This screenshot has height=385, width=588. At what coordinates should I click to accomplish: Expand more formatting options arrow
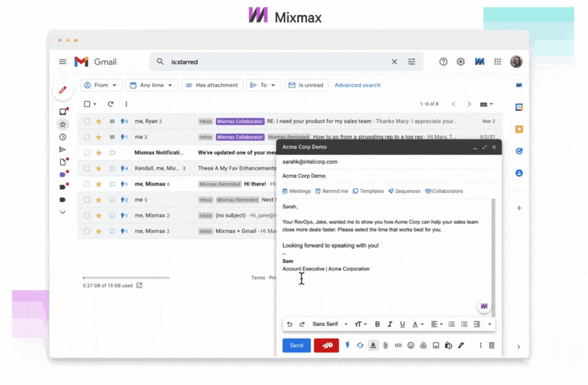[489, 324]
